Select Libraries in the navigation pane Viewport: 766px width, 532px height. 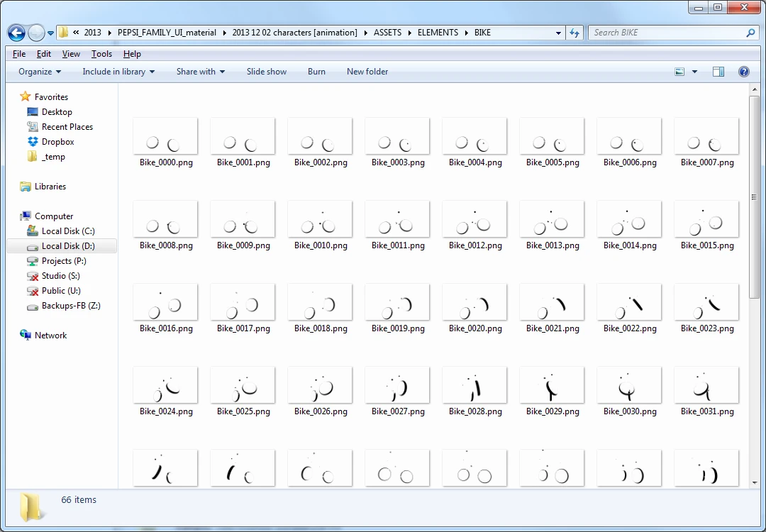click(43, 186)
